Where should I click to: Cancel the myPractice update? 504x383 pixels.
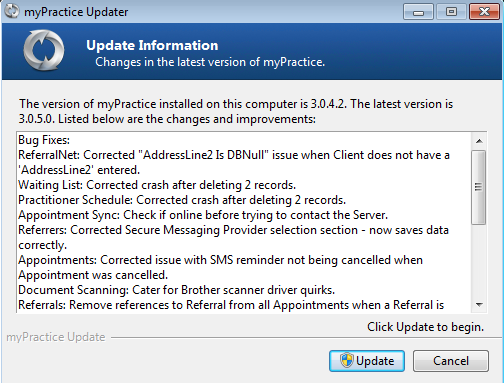(x=451, y=361)
